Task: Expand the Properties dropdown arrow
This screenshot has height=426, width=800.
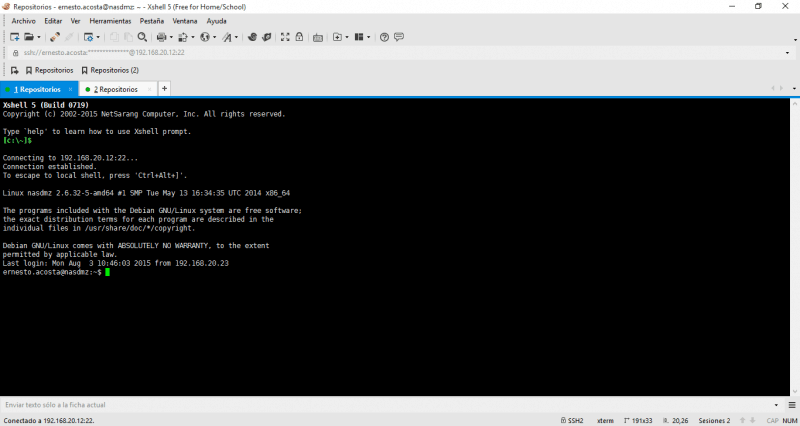Action: pos(98,37)
